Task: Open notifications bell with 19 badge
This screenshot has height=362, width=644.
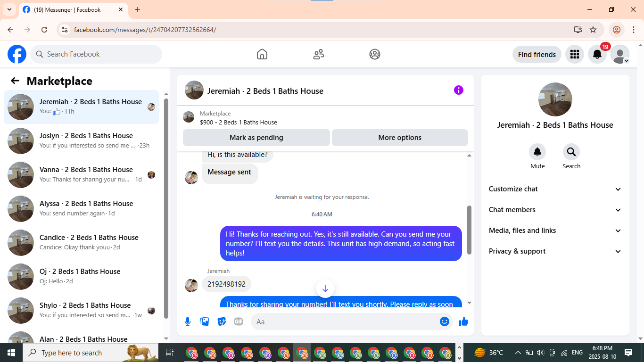Action: pyautogui.click(x=597, y=54)
